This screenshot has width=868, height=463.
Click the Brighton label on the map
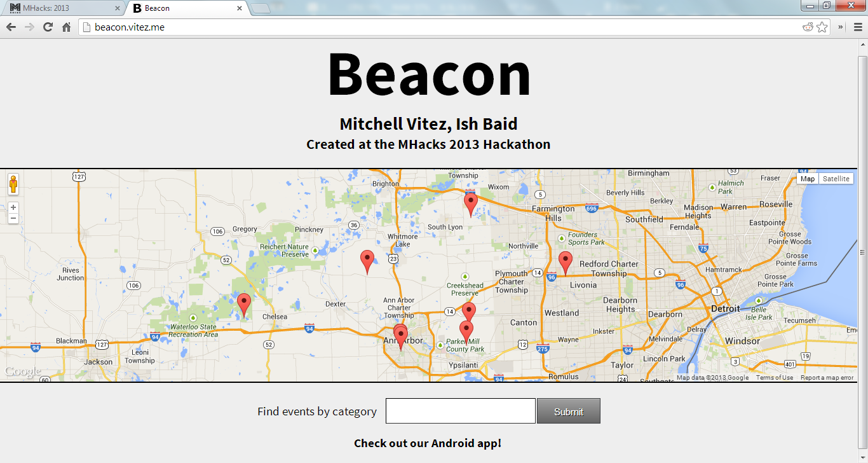point(386,184)
